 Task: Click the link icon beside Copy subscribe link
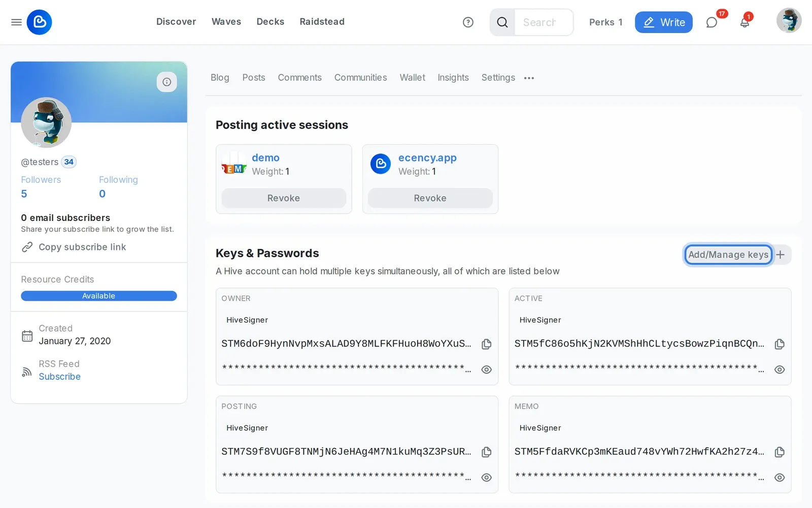[x=27, y=247]
